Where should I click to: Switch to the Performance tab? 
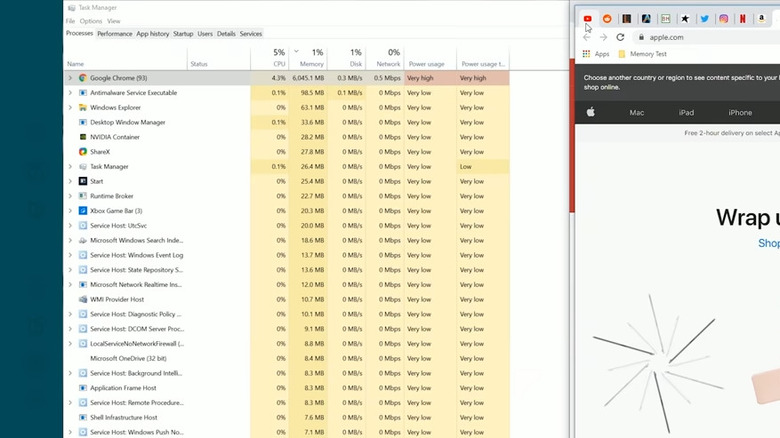(114, 34)
